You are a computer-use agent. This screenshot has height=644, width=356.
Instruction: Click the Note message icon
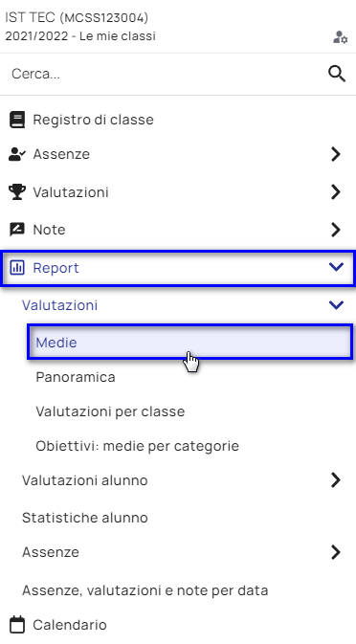pyautogui.click(x=17, y=230)
